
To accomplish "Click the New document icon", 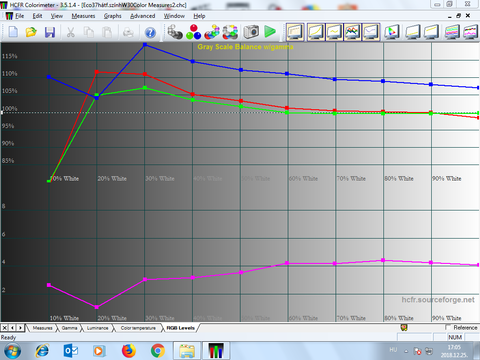I will coord(13,32).
